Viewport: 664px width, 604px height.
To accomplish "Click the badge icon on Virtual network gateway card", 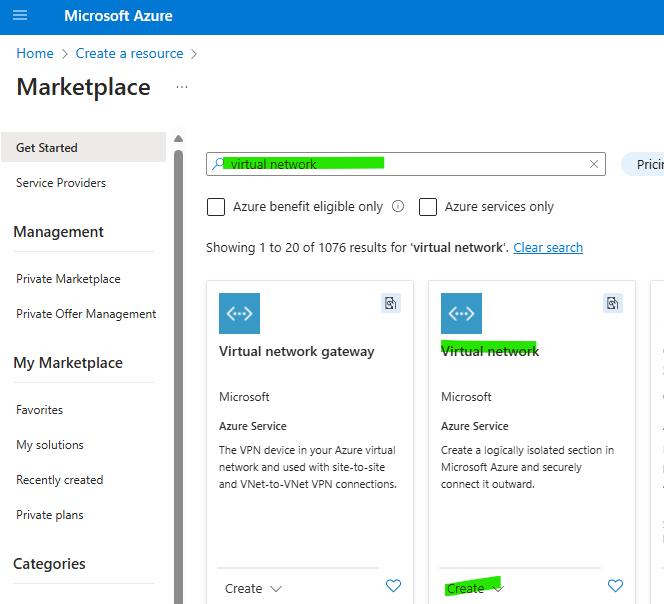I will click(x=391, y=303).
